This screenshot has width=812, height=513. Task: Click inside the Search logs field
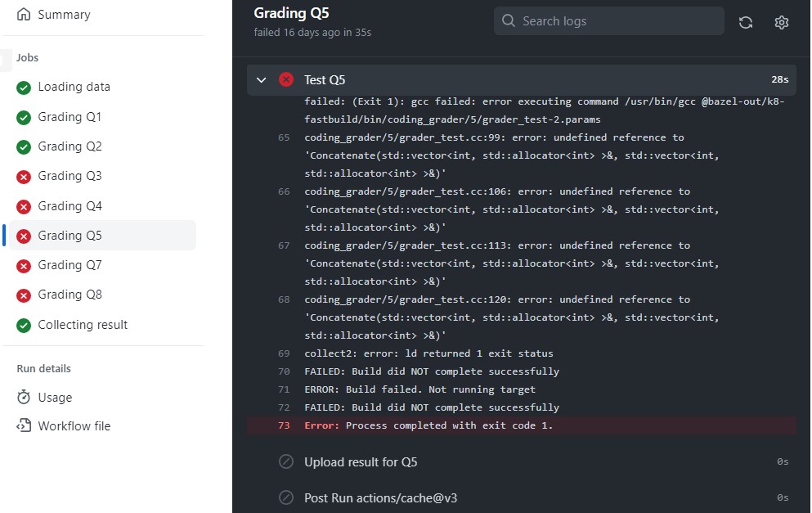tap(608, 20)
